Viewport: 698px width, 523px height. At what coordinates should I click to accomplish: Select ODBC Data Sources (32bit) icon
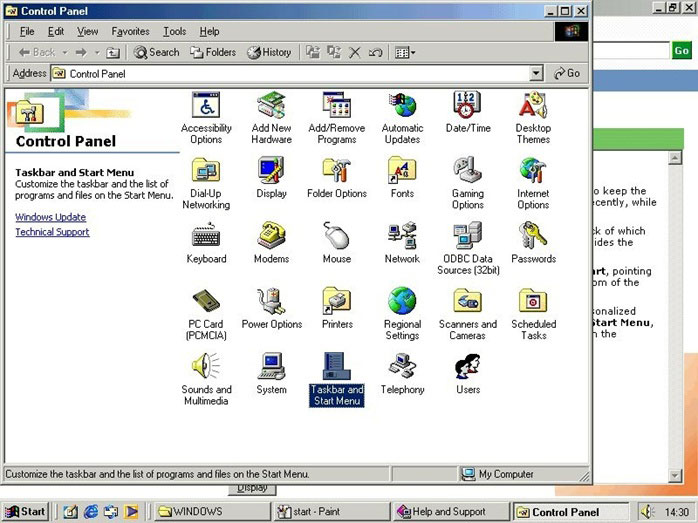click(467, 235)
